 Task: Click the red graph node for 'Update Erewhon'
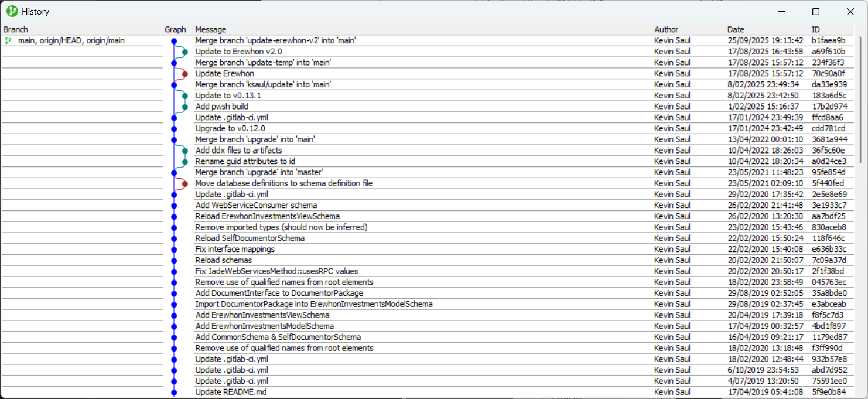[184, 74]
